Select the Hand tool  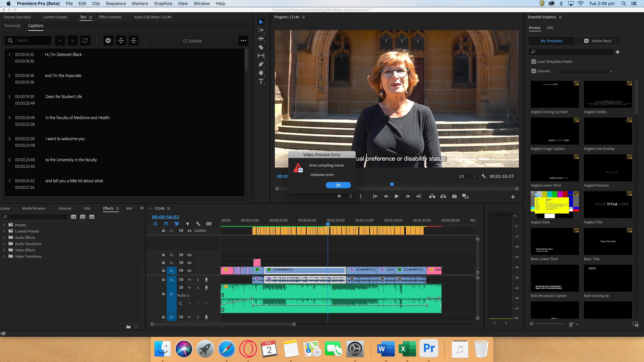click(x=261, y=73)
